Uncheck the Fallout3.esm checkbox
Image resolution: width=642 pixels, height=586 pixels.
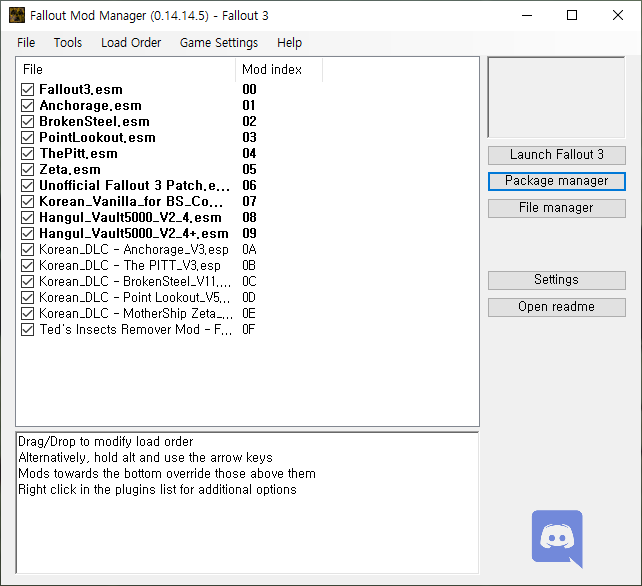click(x=27, y=89)
